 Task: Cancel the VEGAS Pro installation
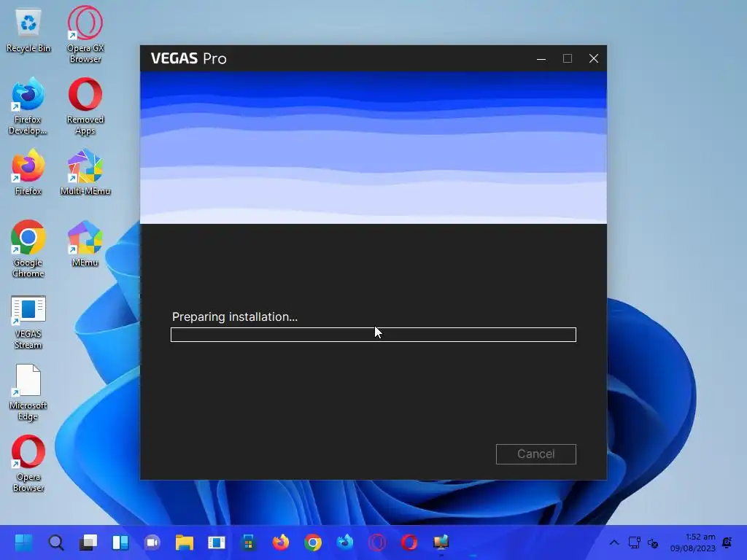point(535,454)
